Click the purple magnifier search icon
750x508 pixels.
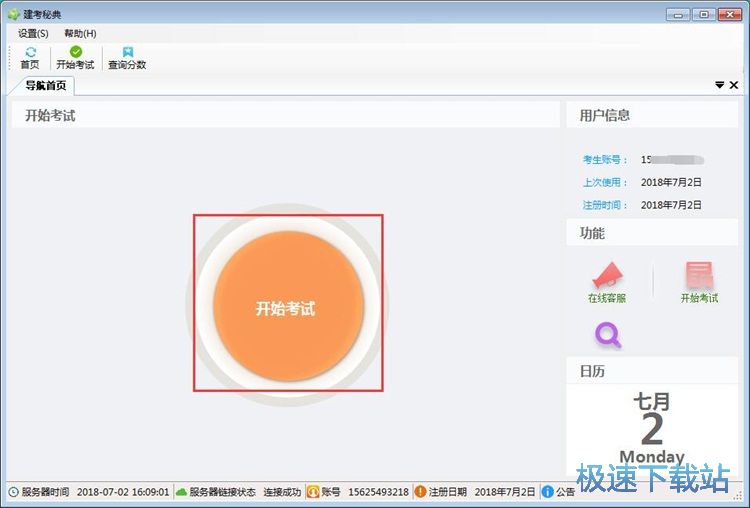tap(608, 335)
